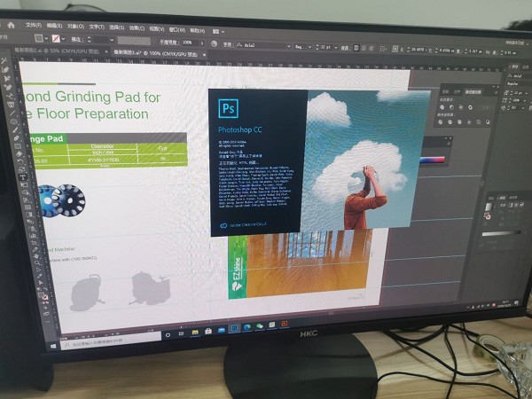Viewport: 532px width, 399px height.
Task: Click align right paragraph icon
Action: click(372, 49)
